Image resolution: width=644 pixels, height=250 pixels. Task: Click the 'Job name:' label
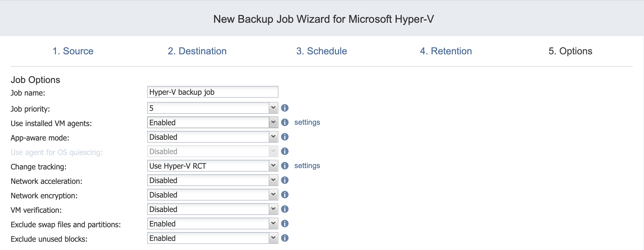click(28, 93)
